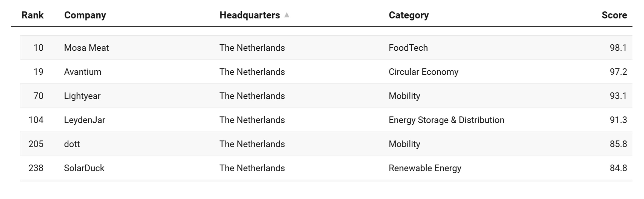Click score 98.1 for Mosa Meat

618,48
